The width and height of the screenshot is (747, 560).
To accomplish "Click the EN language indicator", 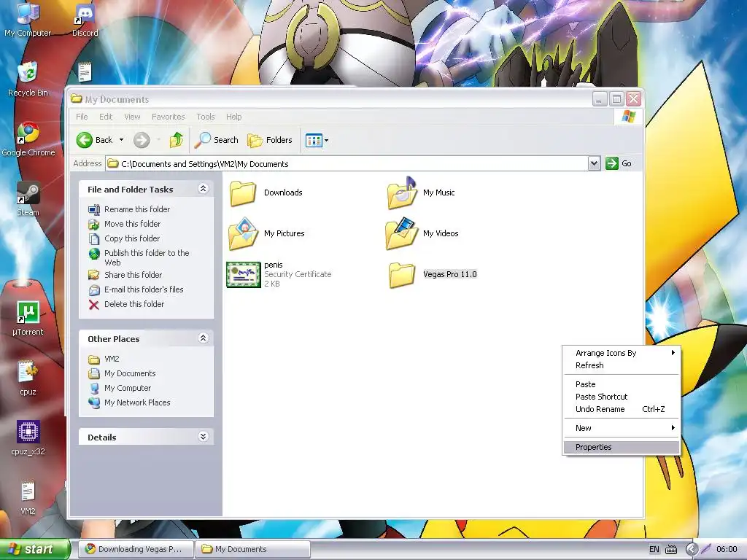I will point(654,549).
